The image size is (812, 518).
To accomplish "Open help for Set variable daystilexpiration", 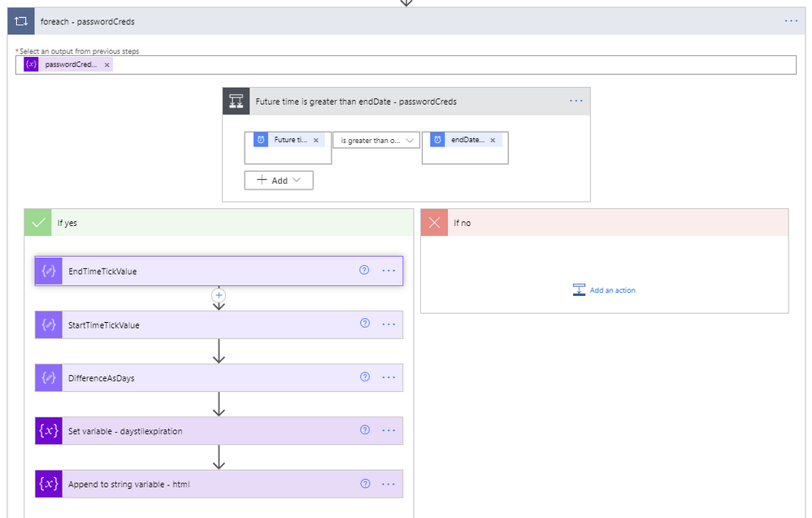I will point(365,429).
